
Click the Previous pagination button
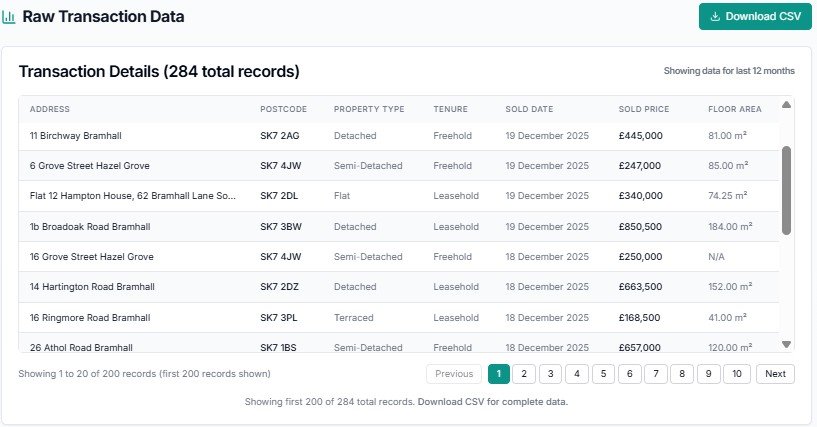tap(453, 374)
